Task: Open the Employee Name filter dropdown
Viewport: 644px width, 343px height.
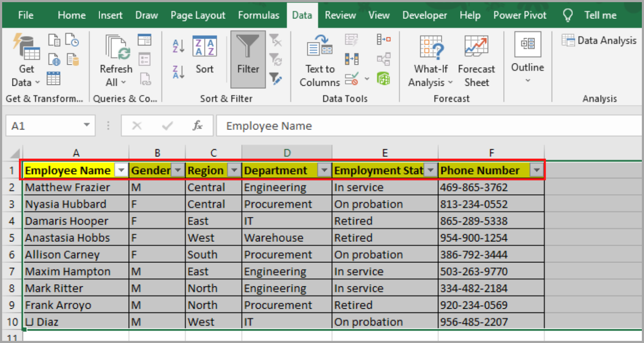Action: tap(122, 170)
